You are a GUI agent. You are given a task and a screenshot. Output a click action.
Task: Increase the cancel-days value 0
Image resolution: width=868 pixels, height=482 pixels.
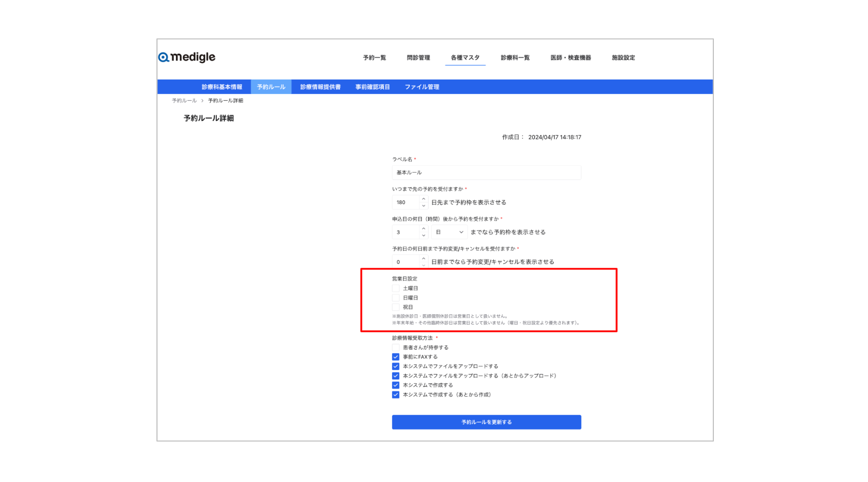pyautogui.click(x=424, y=259)
